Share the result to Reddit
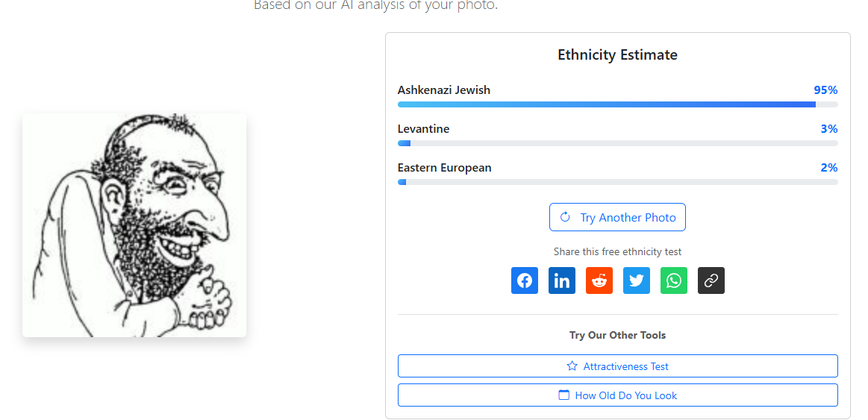Viewport: 868px width, 420px height. tap(599, 280)
